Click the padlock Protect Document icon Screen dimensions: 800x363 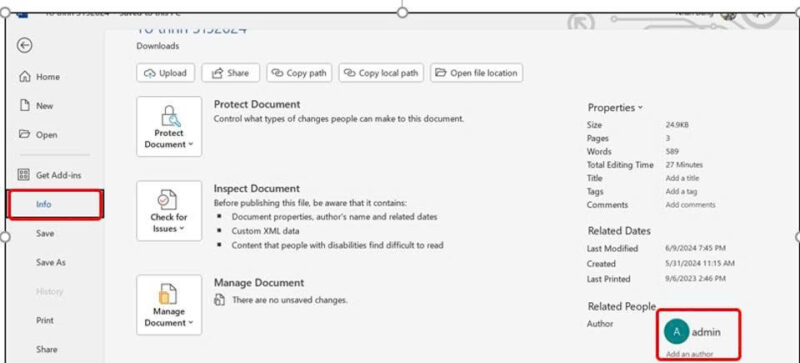(x=170, y=115)
